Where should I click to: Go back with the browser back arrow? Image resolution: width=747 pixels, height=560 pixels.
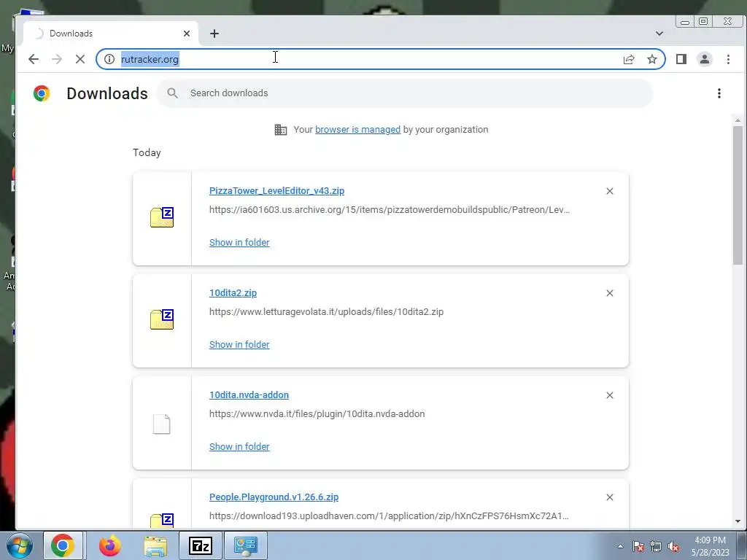[x=34, y=59]
